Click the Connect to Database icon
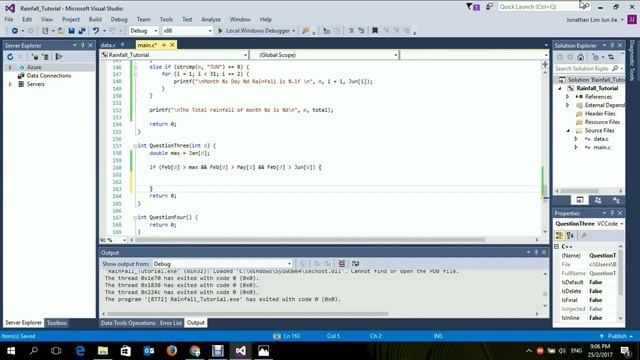This screenshot has width=640, height=360. pos(35,57)
